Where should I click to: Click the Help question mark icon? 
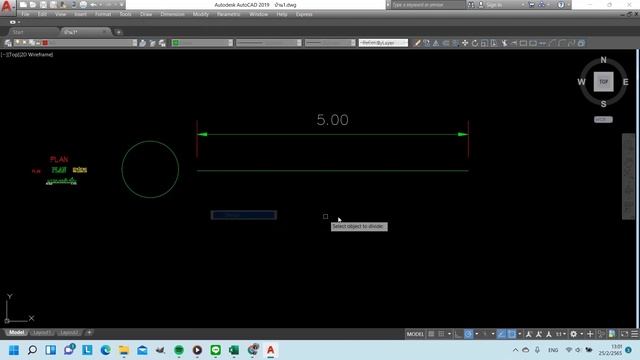561,5
